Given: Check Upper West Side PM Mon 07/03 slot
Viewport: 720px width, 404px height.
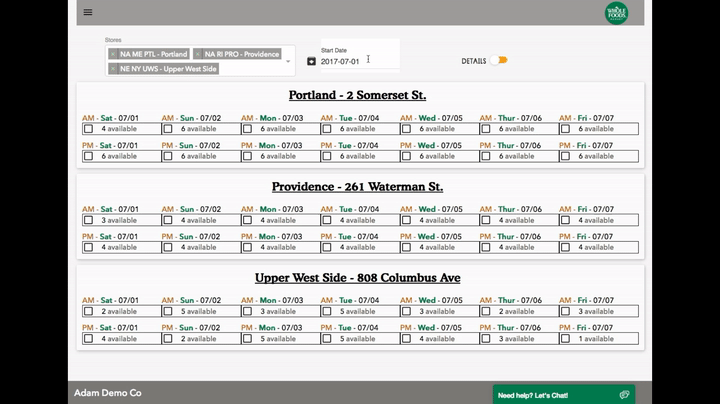Looking at the screenshot, I should tap(247, 338).
